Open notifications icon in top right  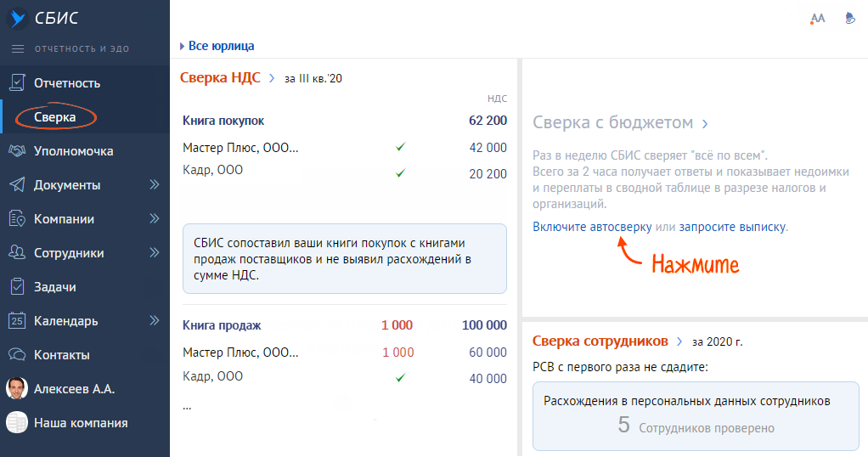(x=848, y=18)
